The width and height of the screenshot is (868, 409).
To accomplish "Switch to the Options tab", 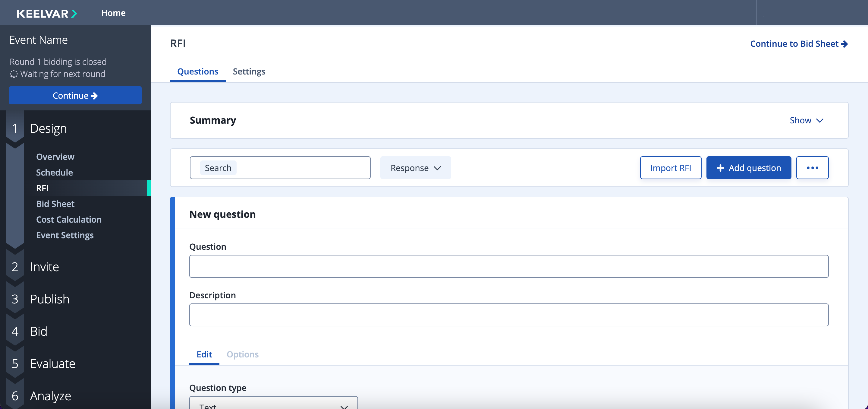I will click(242, 354).
